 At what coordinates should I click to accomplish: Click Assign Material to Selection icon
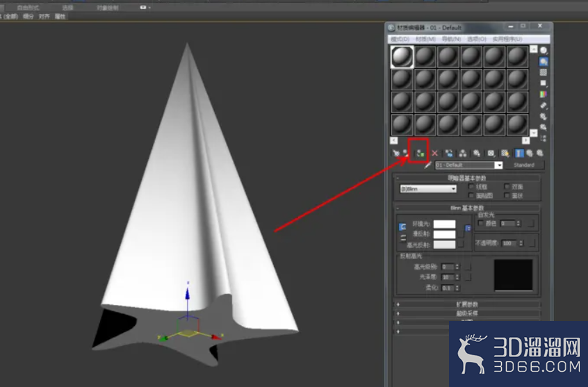(x=420, y=153)
